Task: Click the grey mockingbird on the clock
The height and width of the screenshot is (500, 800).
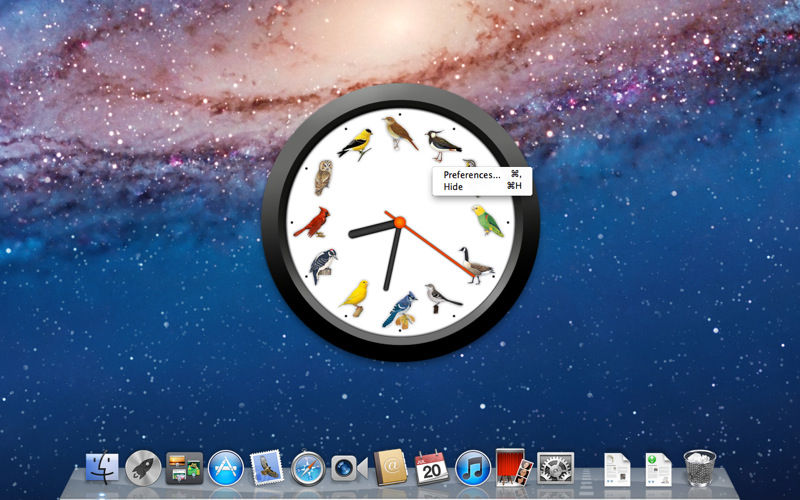Action: [x=442, y=298]
